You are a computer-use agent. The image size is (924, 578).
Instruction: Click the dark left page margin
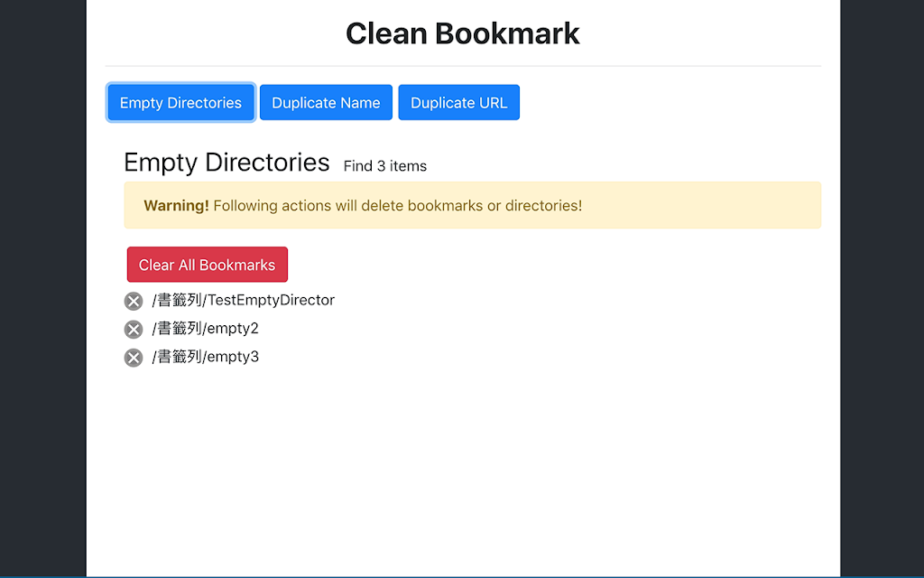coord(43,289)
